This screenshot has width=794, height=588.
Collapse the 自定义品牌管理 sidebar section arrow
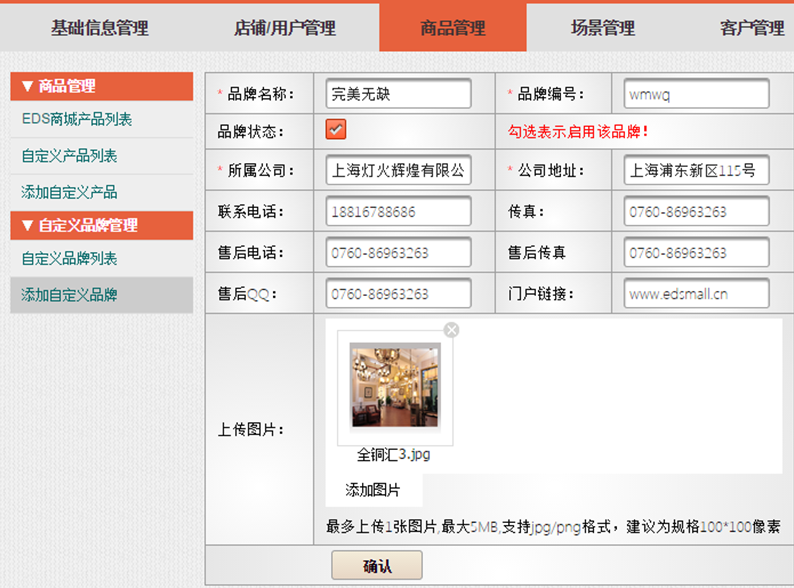click(27, 225)
